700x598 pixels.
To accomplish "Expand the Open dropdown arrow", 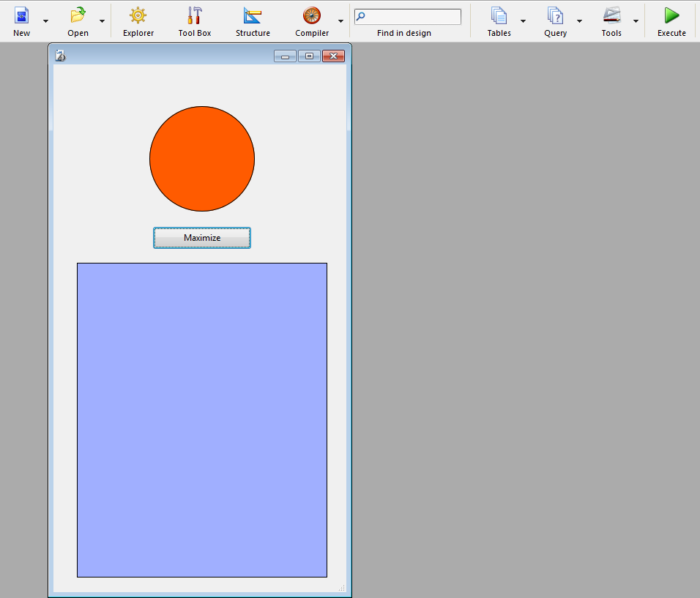I will tap(102, 21).
